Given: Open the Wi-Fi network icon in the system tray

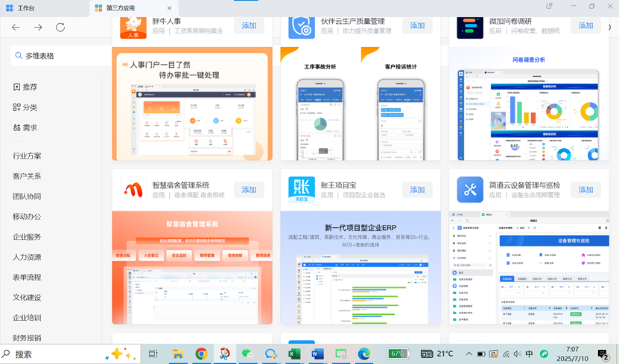Looking at the screenshot, I should pos(506,354).
